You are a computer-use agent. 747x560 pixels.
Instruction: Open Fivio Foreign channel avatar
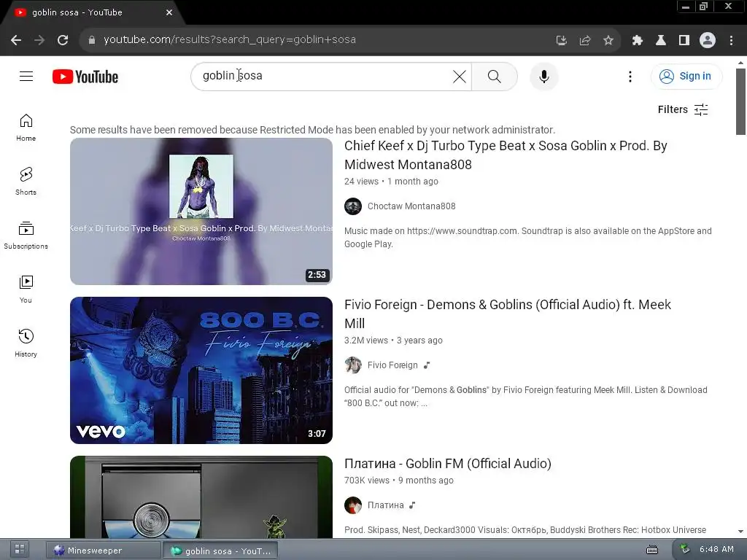(x=353, y=365)
